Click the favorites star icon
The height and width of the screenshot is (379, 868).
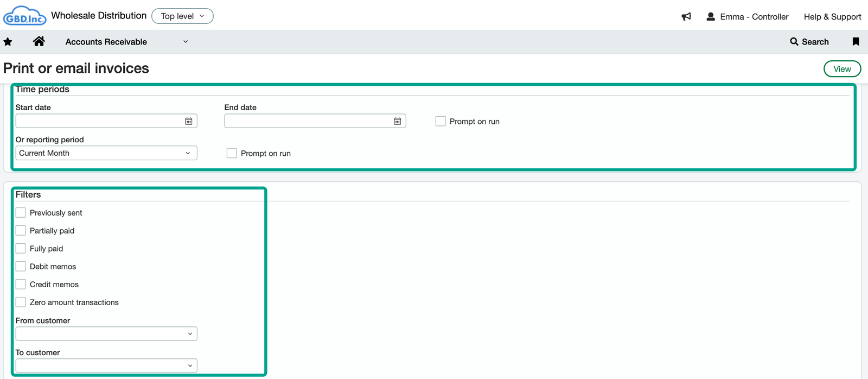click(8, 42)
